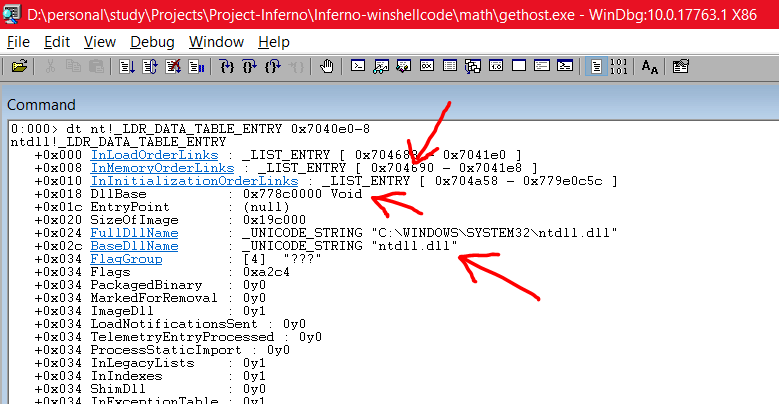Viewport: 779px width, 404px height.
Task: Open the Help menu
Action: point(274,42)
